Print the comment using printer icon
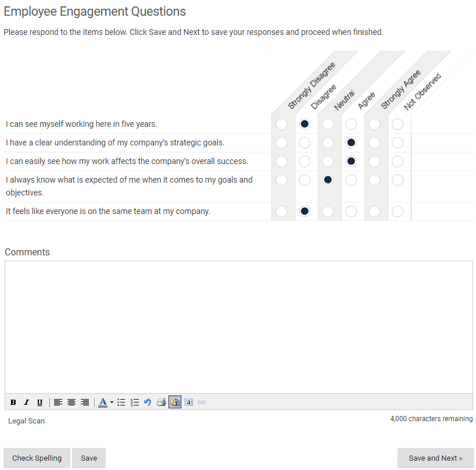476x470 pixels. point(161,403)
